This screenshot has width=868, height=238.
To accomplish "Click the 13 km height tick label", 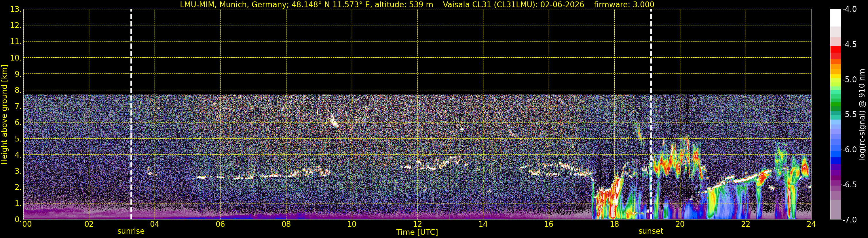I will point(16,10).
